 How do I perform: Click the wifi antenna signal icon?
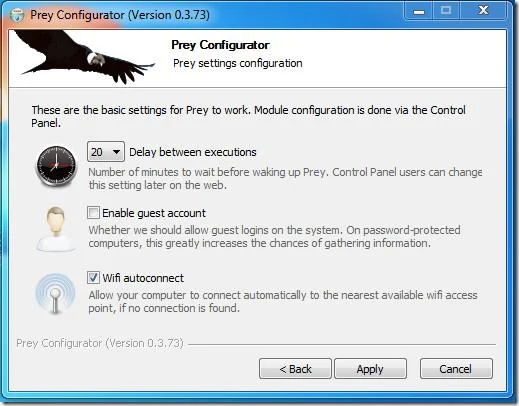tap(55, 294)
